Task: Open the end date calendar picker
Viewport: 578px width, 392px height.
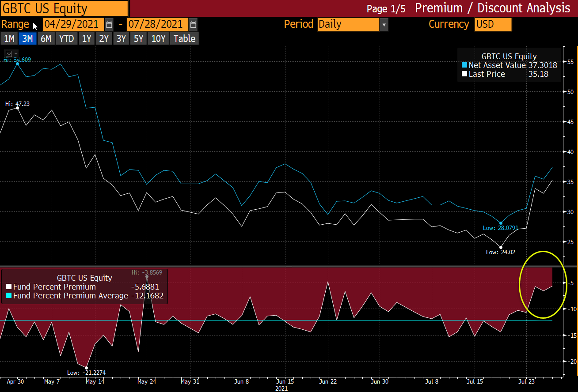Action: point(193,24)
